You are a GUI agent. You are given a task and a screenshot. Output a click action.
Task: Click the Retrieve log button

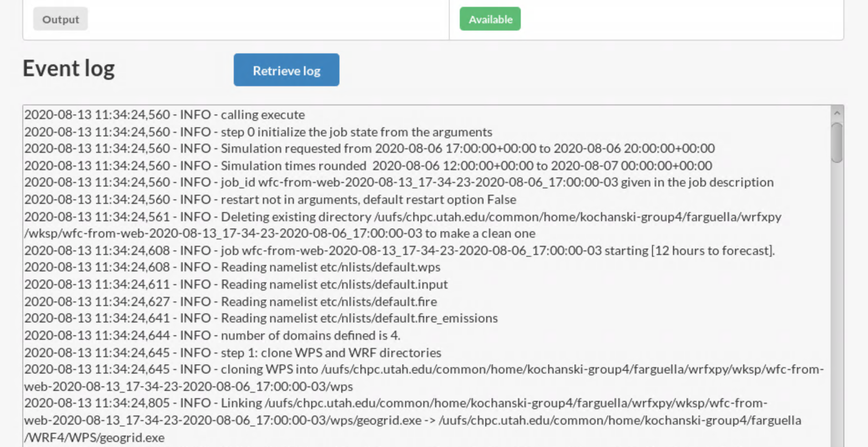(286, 70)
